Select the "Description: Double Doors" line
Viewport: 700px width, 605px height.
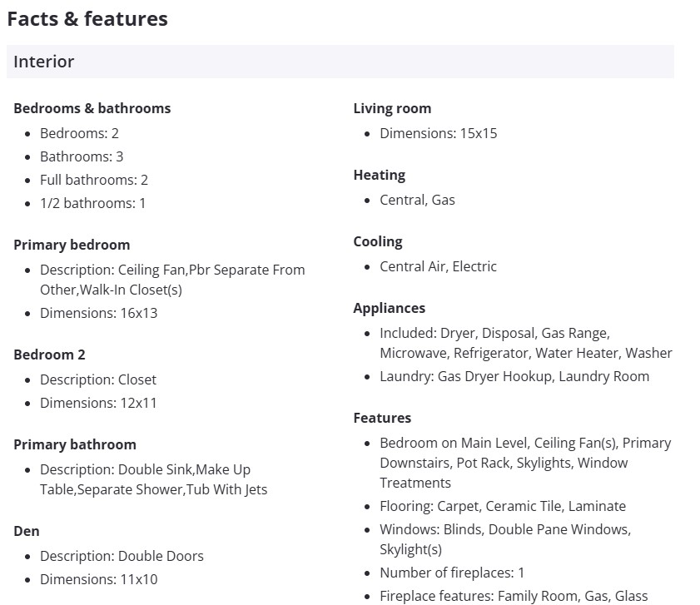coord(122,556)
